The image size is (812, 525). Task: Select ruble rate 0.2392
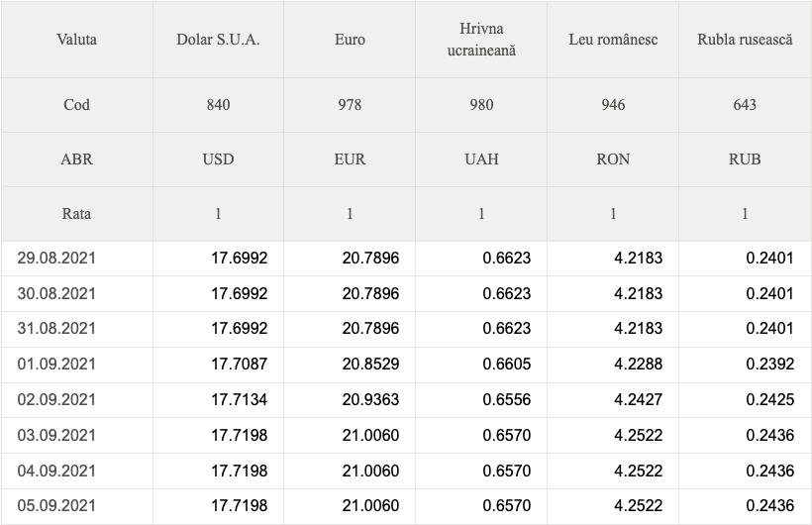coord(769,364)
